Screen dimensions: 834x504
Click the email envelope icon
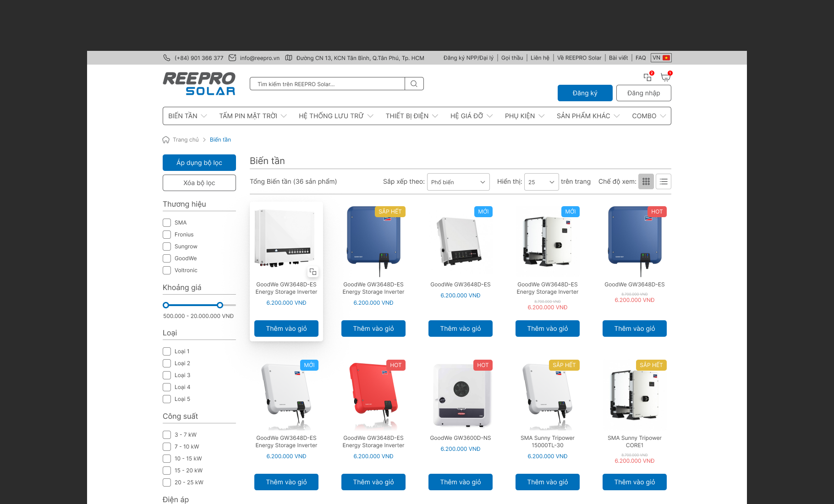coord(232,58)
